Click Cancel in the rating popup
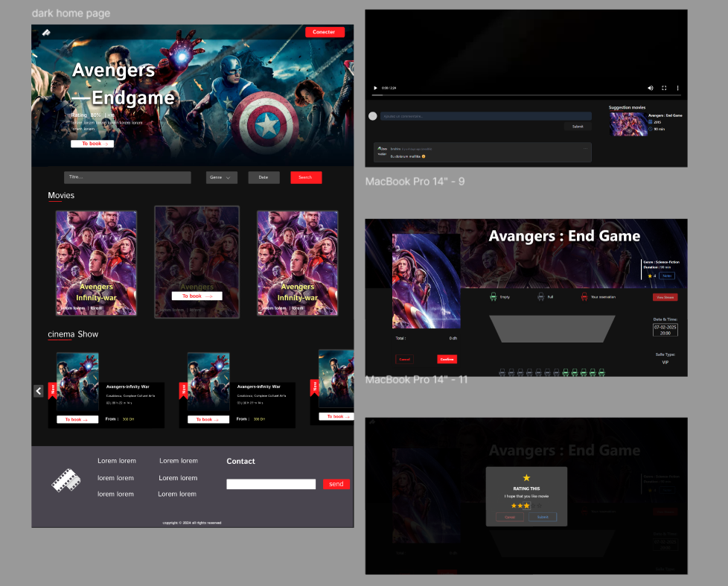 coord(510,517)
